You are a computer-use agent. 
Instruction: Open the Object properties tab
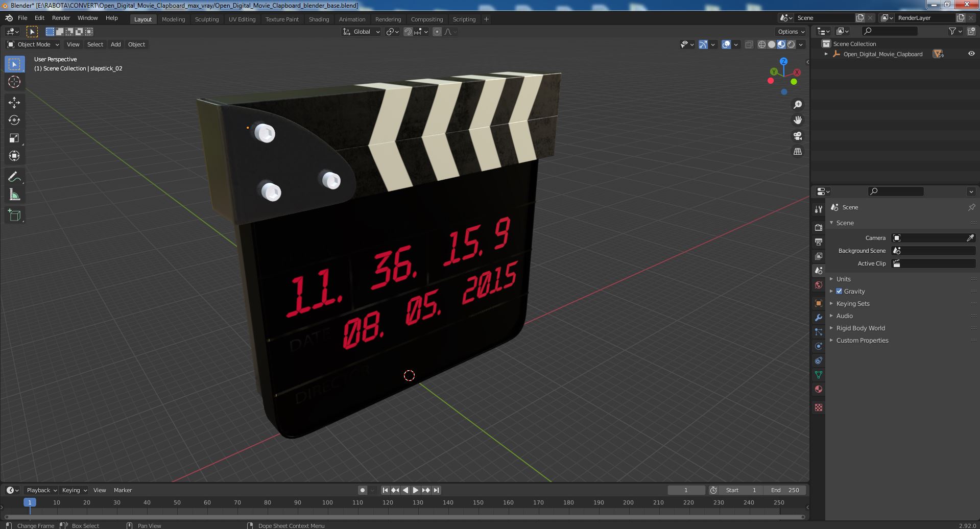click(x=819, y=303)
